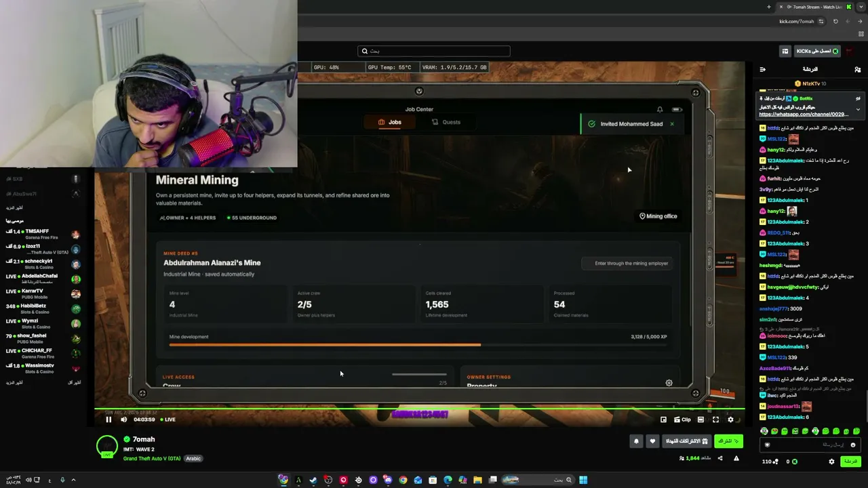Viewport: 868px width, 488px height.
Task: Click the get KICKs button
Action: [818, 51]
